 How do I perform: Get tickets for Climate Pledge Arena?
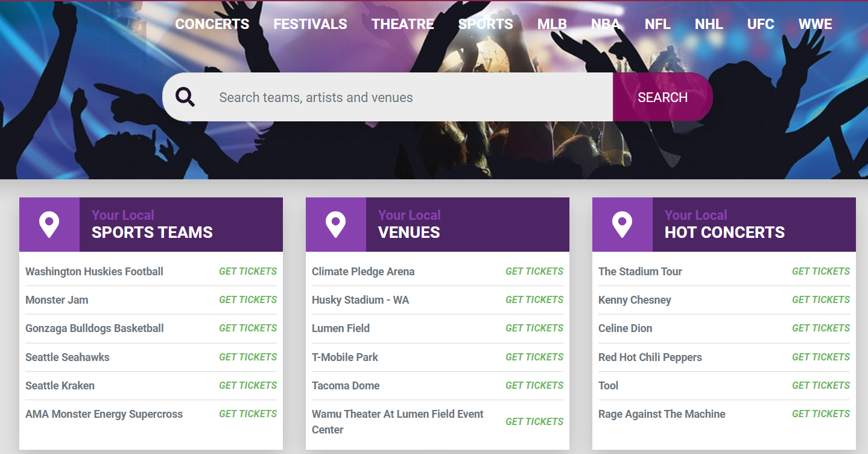[x=534, y=272]
